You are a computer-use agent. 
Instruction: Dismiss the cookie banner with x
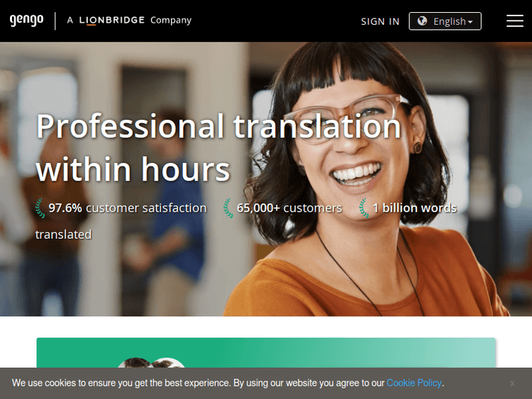[512, 383]
